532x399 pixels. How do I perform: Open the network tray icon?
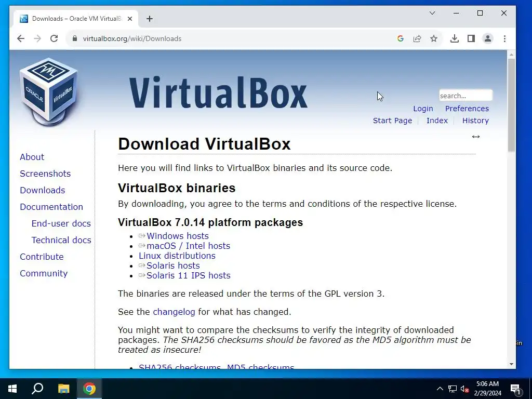(453, 389)
